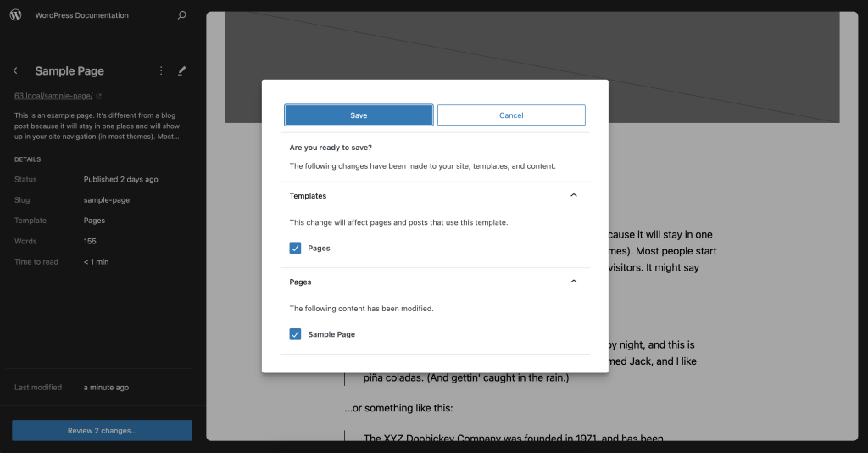The image size is (868, 453).
Task: Click 'This change will affect pages' note
Action: pos(398,222)
